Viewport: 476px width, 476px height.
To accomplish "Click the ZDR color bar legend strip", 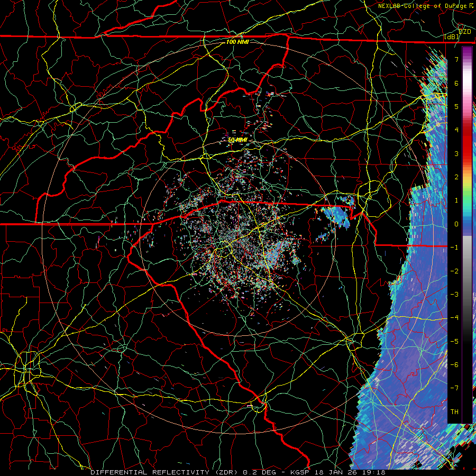I will [x=467, y=235].
